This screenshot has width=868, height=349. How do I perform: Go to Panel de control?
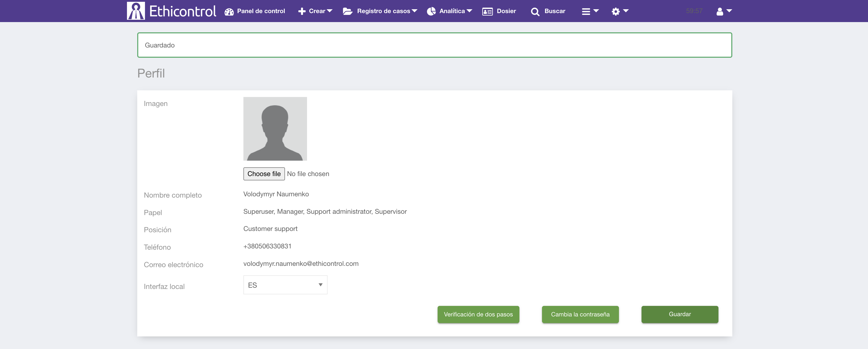pyautogui.click(x=261, y=11)
